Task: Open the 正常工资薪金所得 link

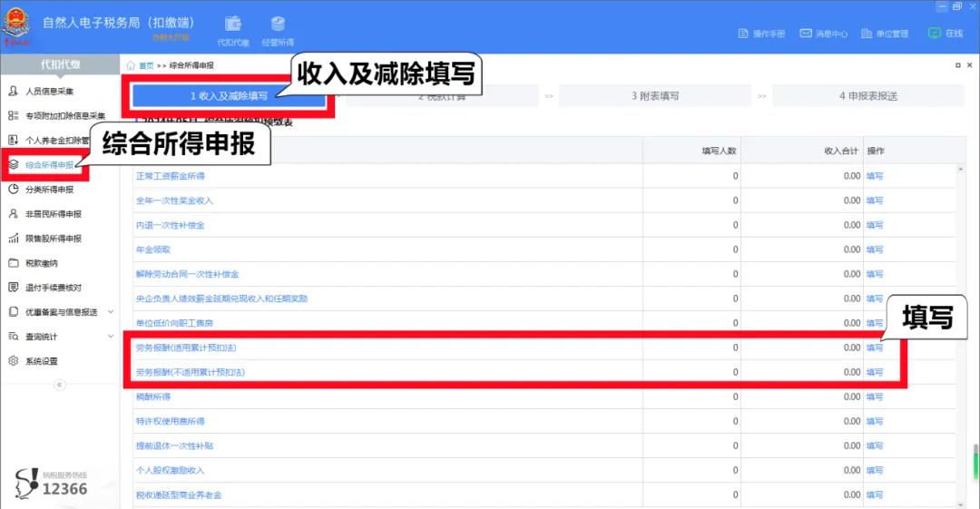Action: click(170, 176)
